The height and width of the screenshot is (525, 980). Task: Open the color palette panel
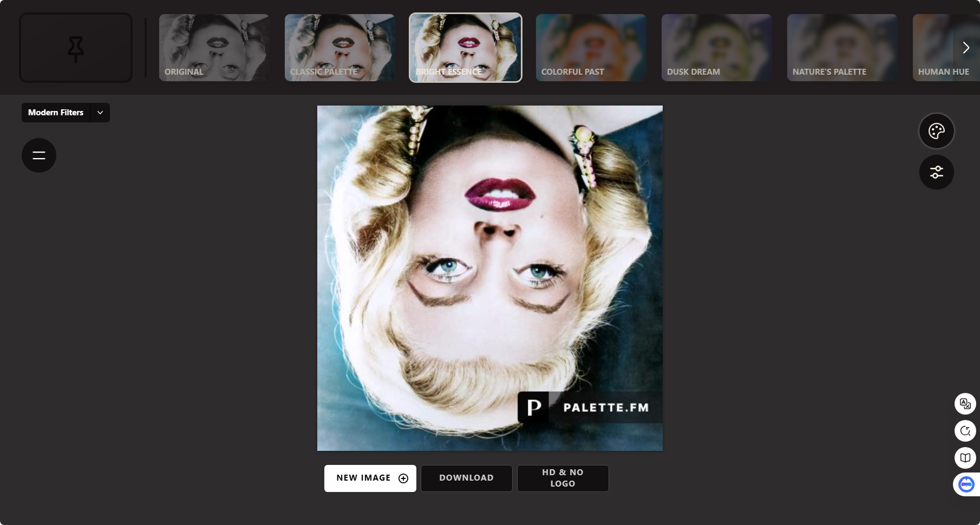click(x=936, y=131)
